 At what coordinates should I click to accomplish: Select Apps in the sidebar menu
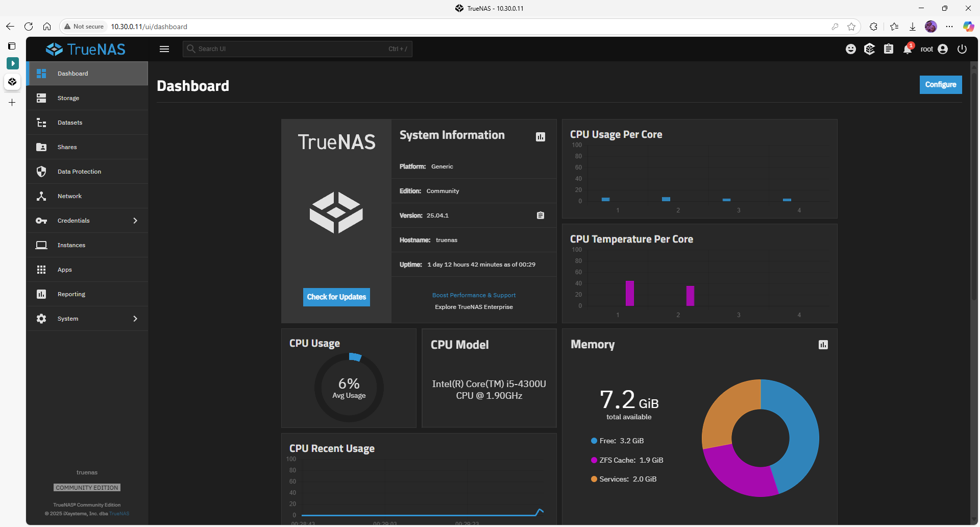point(87,270)
